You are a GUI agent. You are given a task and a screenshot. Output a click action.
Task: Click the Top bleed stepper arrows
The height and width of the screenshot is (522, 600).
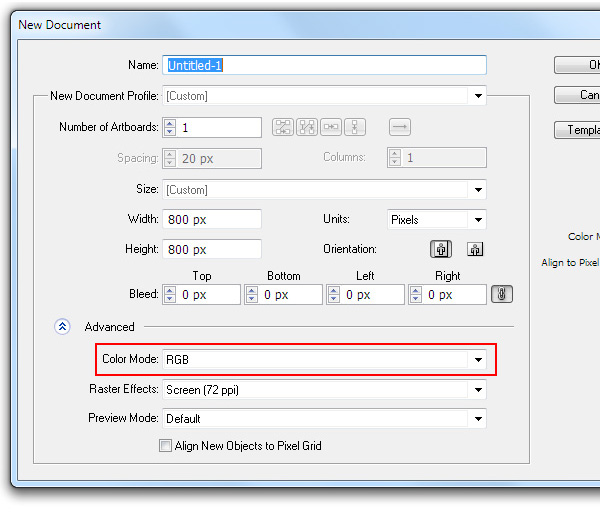point(170,295)
